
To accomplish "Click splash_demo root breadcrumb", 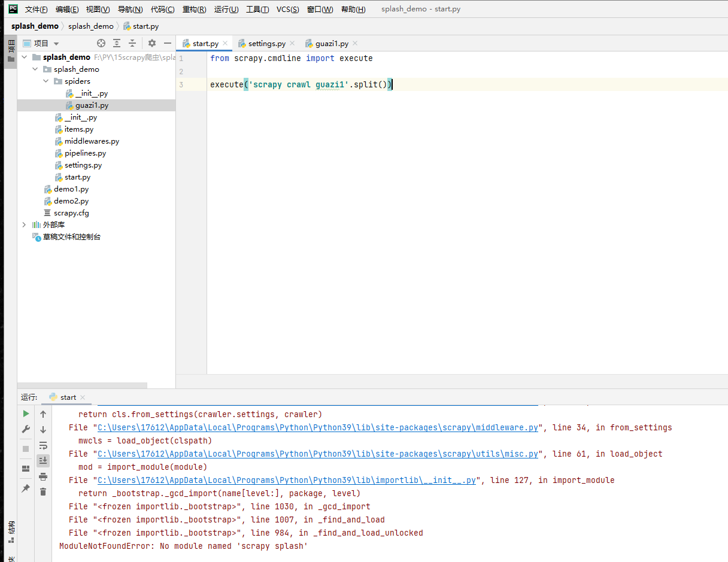I will click(35, 26).
